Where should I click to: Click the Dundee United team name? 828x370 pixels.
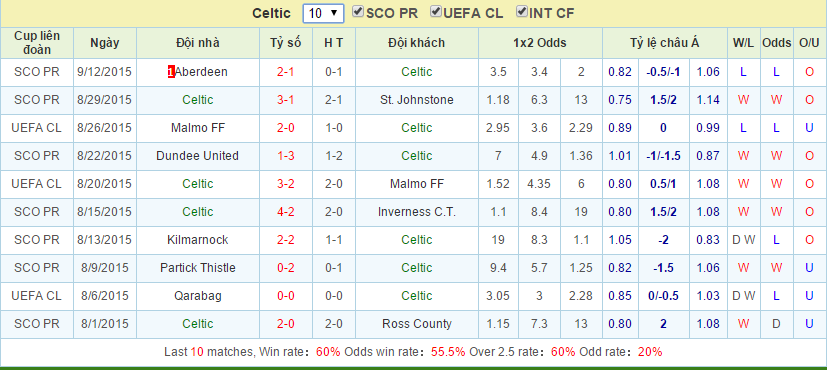[x=197, y=156]
